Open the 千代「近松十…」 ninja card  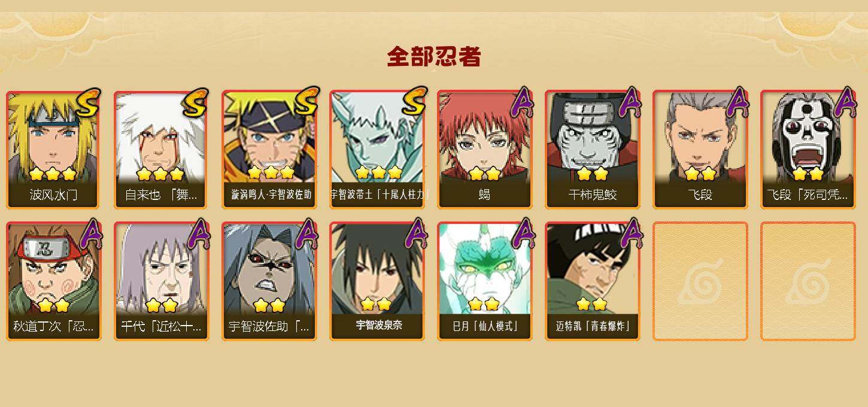pos(161,281)
